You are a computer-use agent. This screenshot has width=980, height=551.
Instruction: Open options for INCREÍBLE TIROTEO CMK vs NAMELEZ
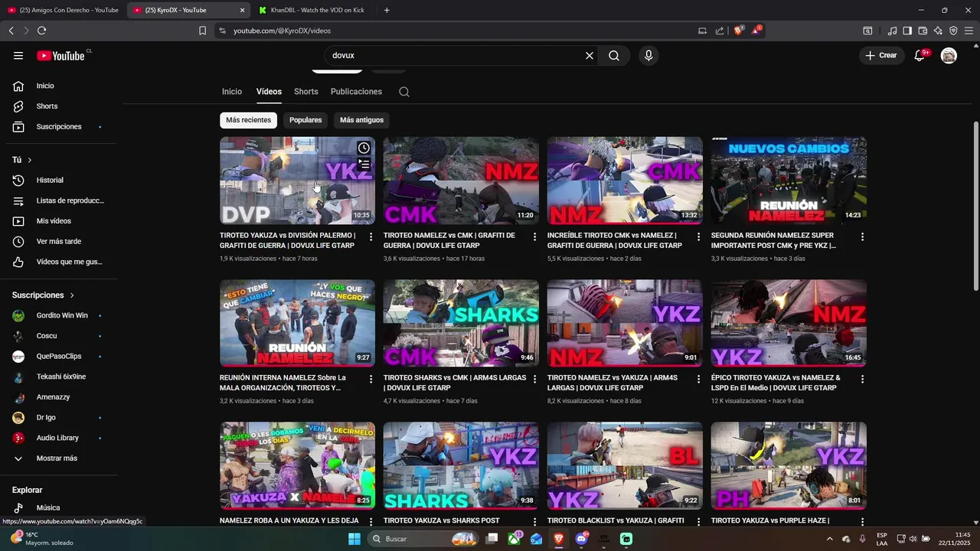coord(698,237)
